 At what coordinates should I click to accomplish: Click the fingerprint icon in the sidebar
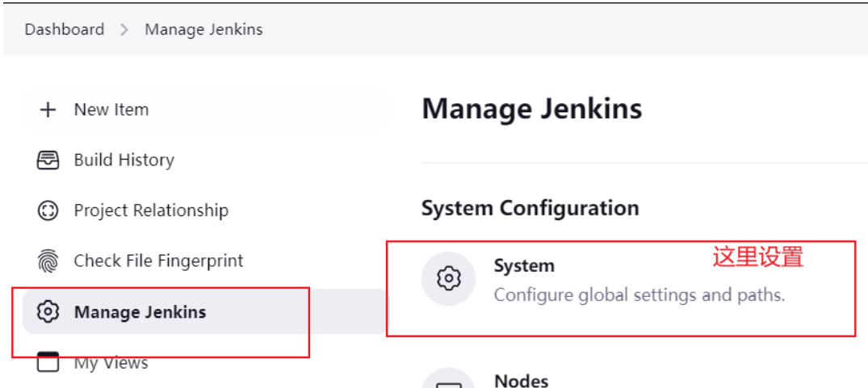click(48, 261)
